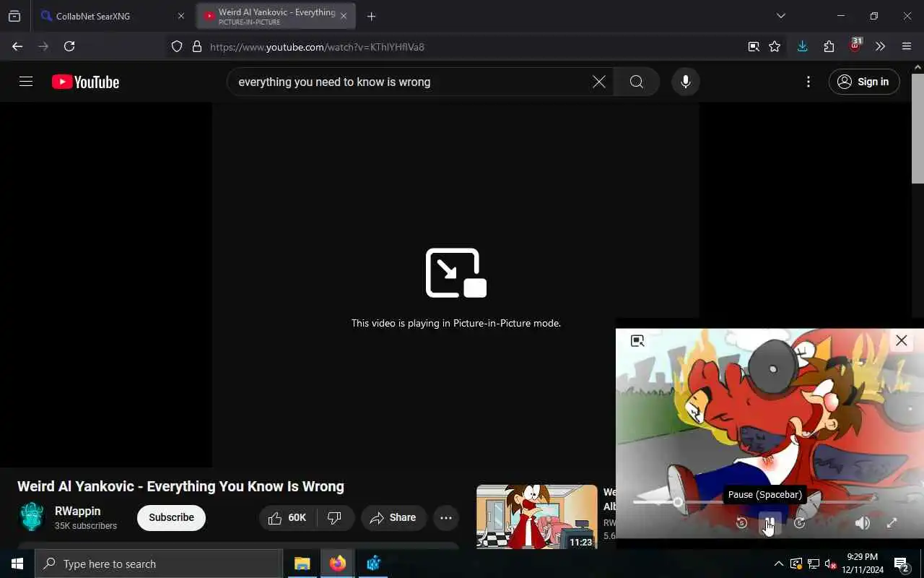View site security lock information

click(196, 47)
